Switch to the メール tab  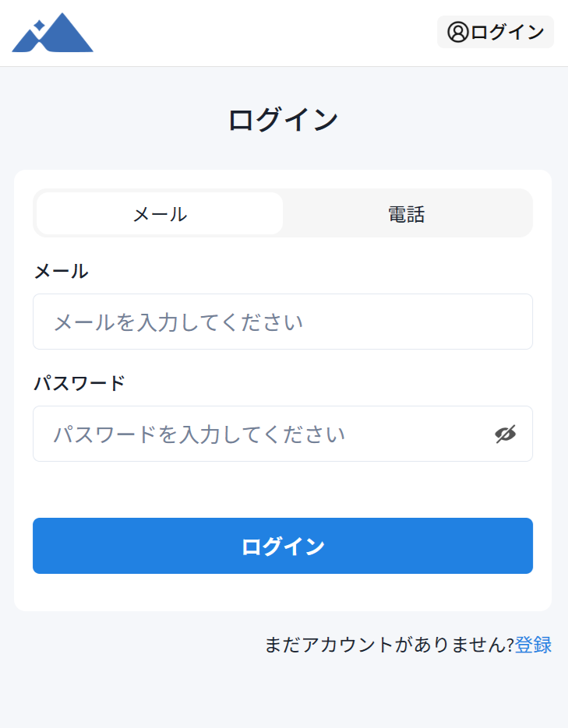pos(160,214)
